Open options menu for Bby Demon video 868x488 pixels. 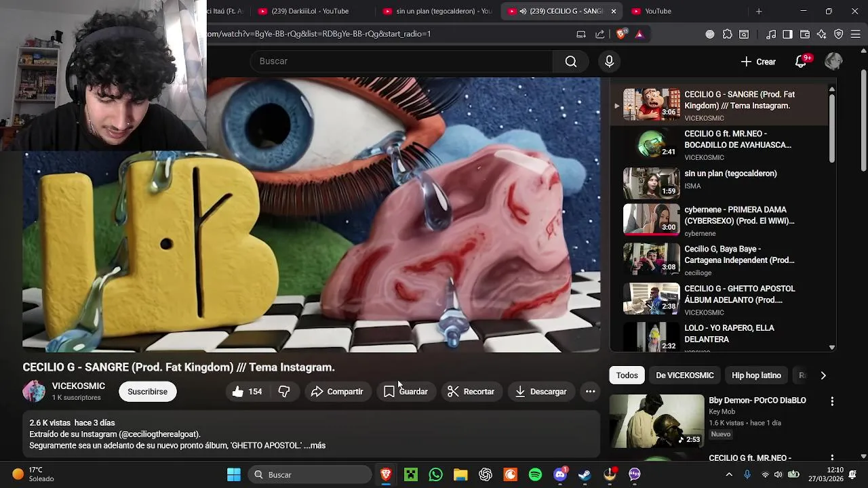[x=832, y=401]
